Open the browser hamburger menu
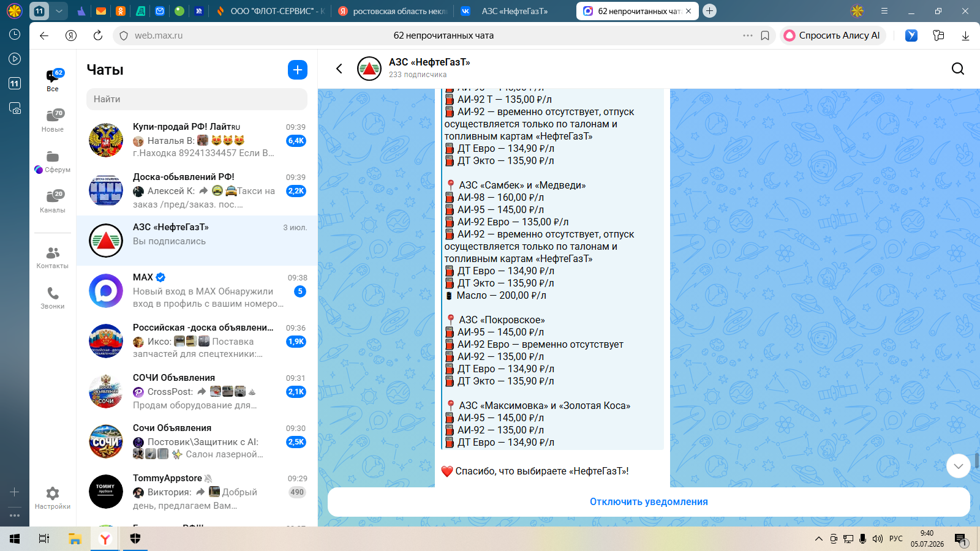This screenshot has width=980, height=551. tap(884, 11)
